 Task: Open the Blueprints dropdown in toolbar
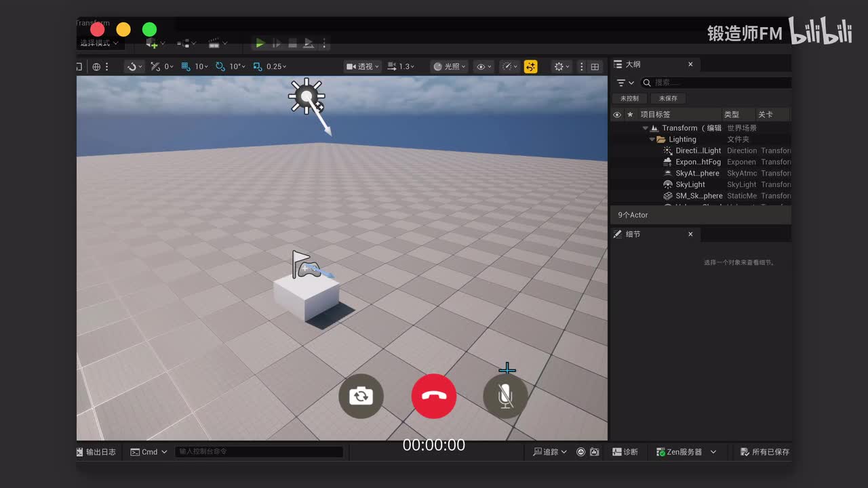tap(186, 43)
